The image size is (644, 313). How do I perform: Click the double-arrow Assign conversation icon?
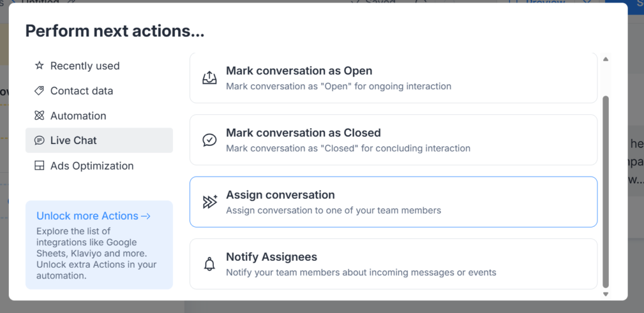click(x=209, y=202)
